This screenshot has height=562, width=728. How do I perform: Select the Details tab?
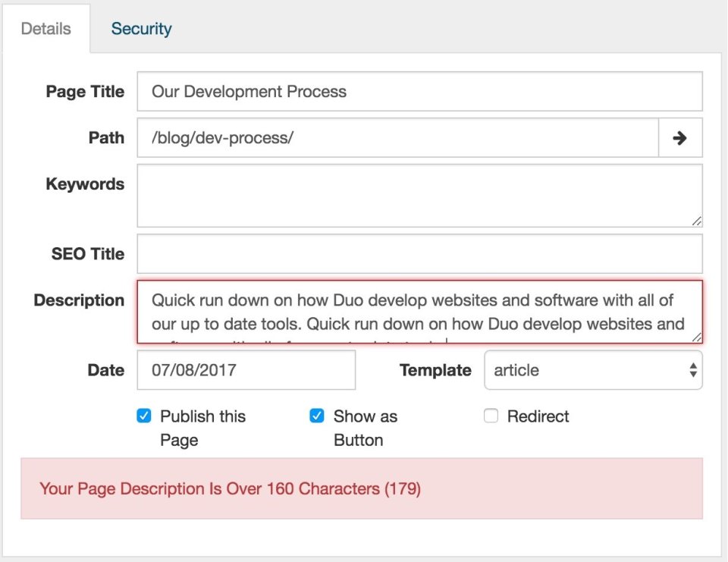45,29
